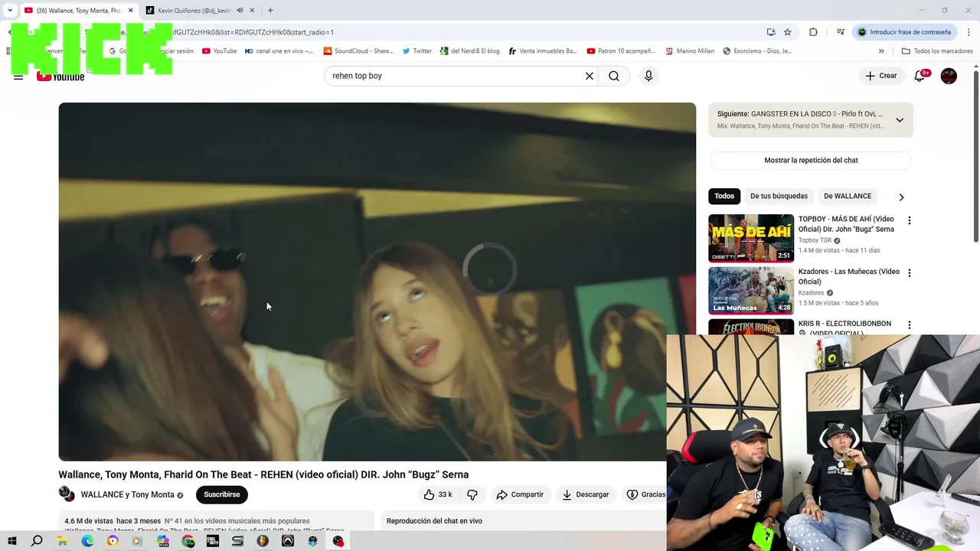Viewport: 980px width, 551px height.
Task: Open a new browser tab
Action: click(x=270, y=11)
